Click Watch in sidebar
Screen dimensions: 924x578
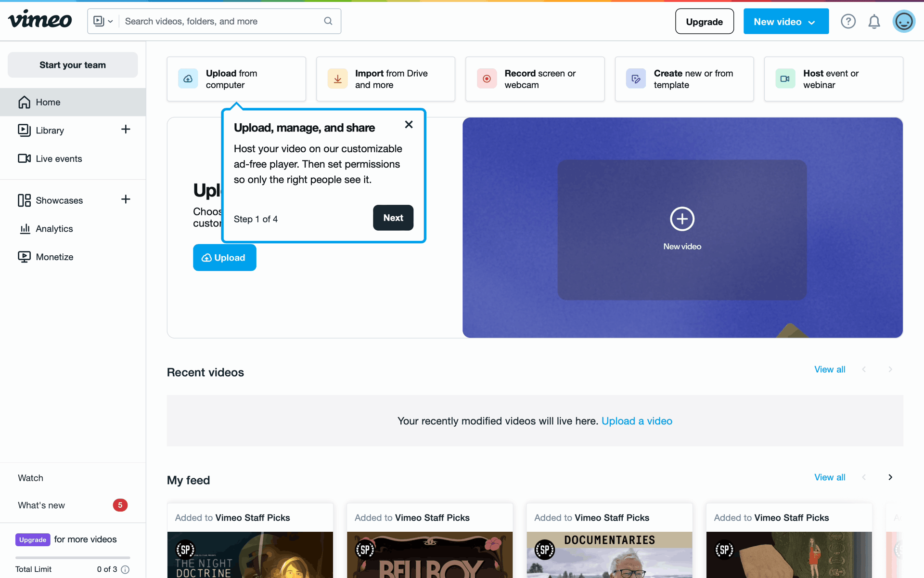pyautogui.click(x=30, y=478)
